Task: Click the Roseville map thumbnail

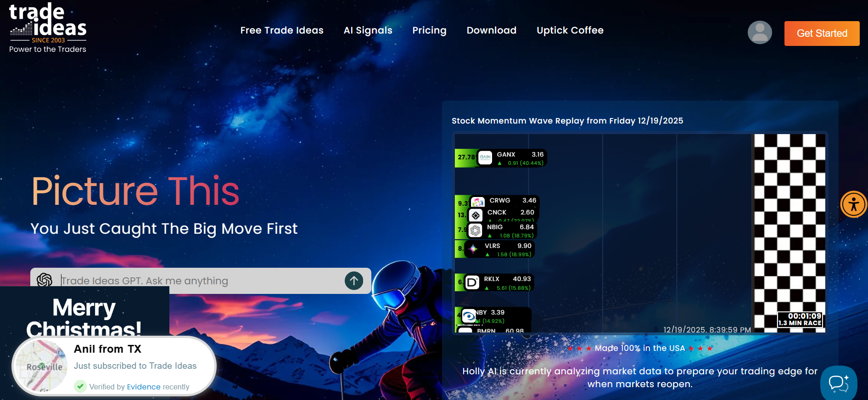Action: (x=42, y=366)
